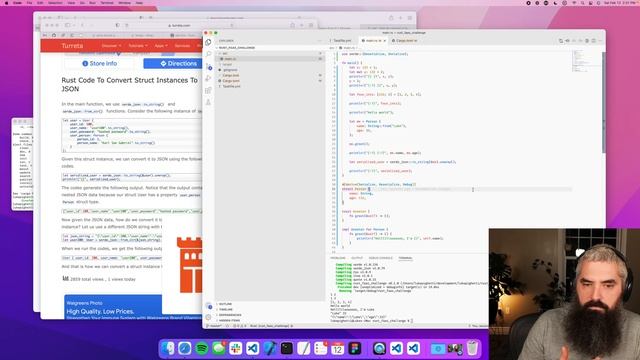Collapse the src folder in Explorer
Screen dimensions: 640x360
click(x=270, y=53)
